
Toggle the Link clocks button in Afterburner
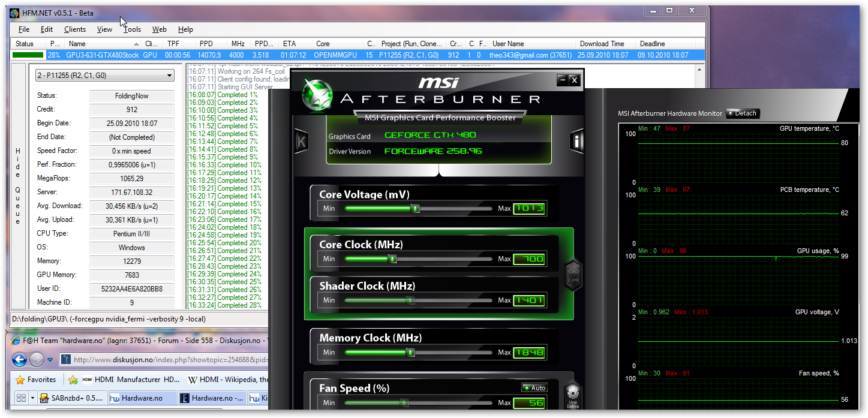(x=573, y=275)
